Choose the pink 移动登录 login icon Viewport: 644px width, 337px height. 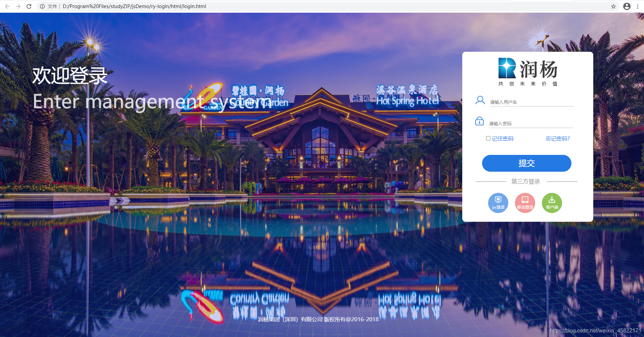coord(525,203)
